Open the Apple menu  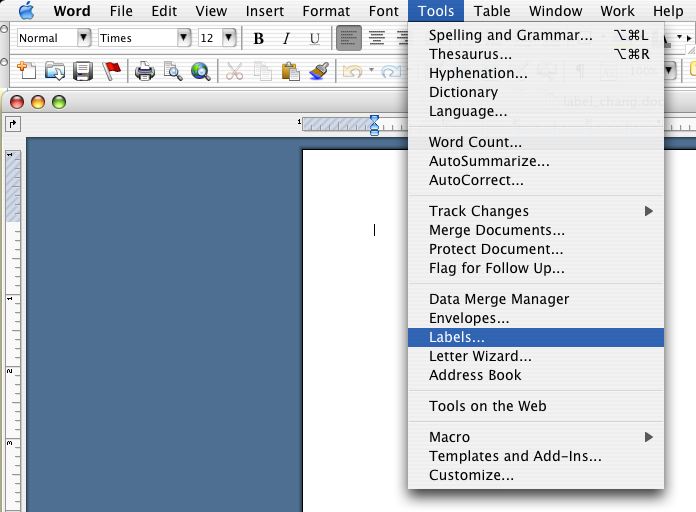[x=27, y=11]
